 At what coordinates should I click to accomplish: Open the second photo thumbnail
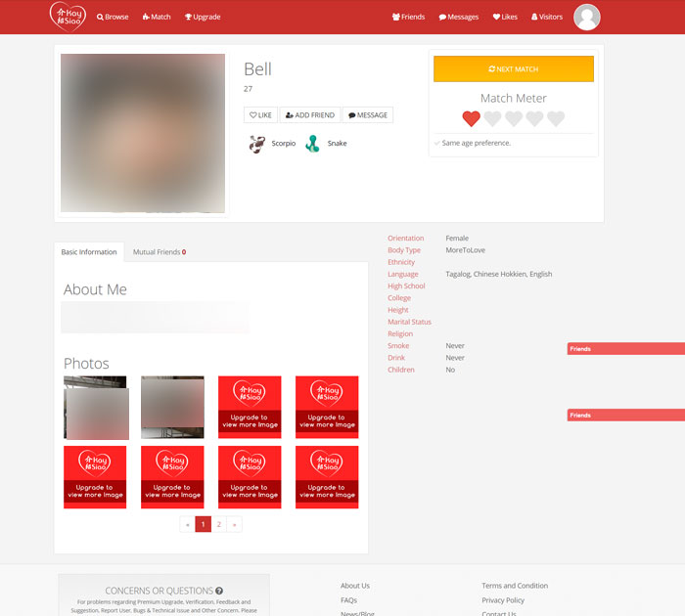(x=172, y=408)
